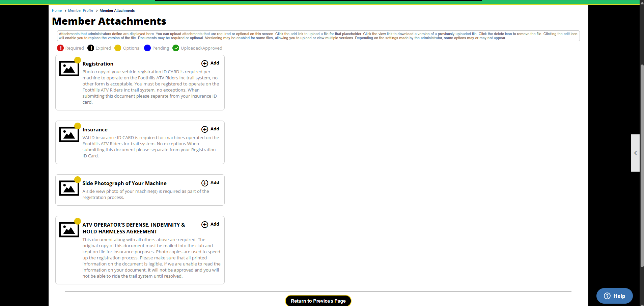Expand the side panel chevron arrow
This screenshot has width=644, height=306.
pos(635,153)
